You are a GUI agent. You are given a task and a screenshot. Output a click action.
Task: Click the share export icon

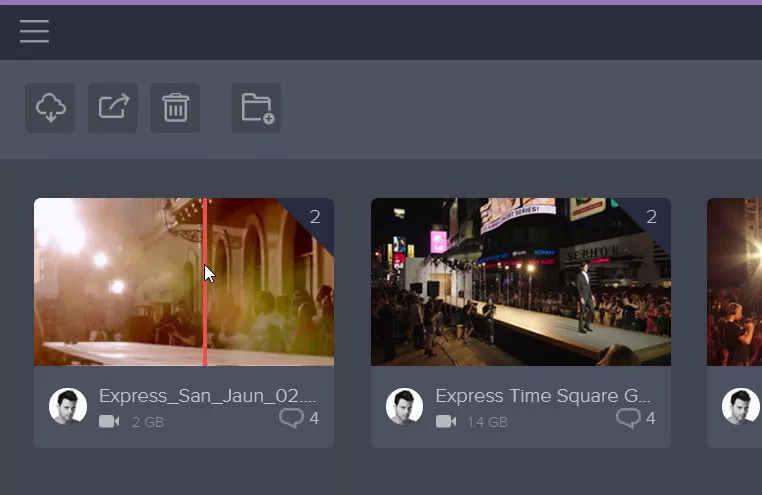pos(113,107)
